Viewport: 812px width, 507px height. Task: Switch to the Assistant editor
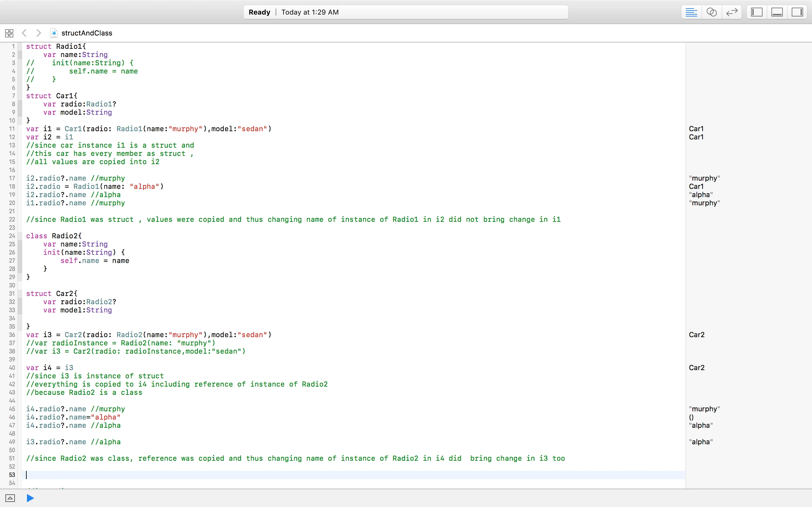[x=711, y=12]
